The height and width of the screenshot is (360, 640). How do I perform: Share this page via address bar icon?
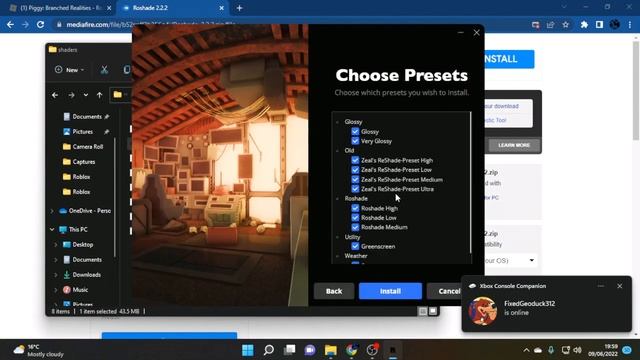tap(550, 25)
